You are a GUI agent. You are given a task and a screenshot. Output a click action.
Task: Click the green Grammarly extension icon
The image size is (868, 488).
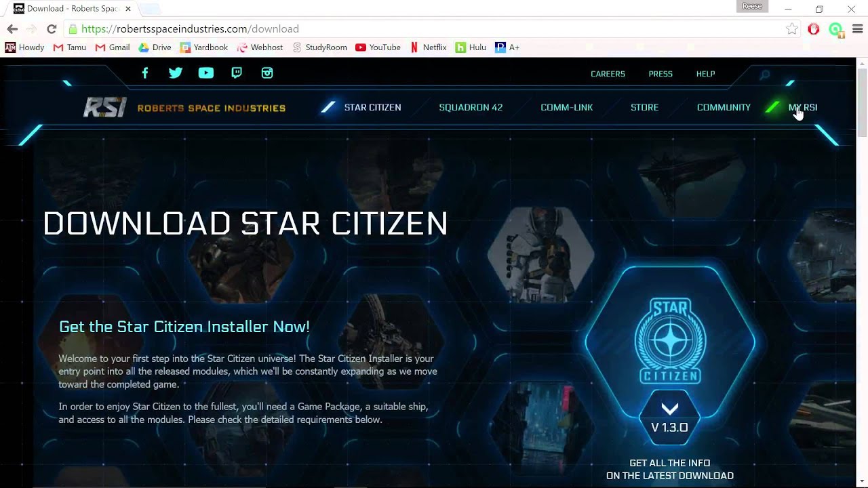click(835, 29)
